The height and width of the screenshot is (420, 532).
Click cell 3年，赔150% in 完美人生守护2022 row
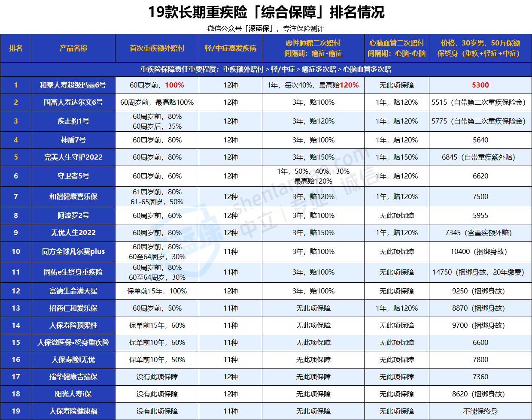pyautogui.click(x=313, y=157)
